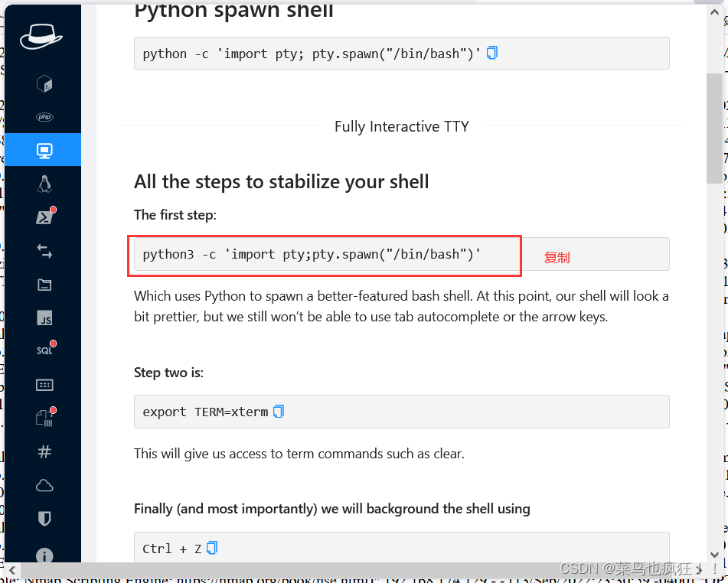Select the TTY spawn shell monitor icon
Image resolution: width=728 pixels, height=583 pixels.
coord(44,151)
